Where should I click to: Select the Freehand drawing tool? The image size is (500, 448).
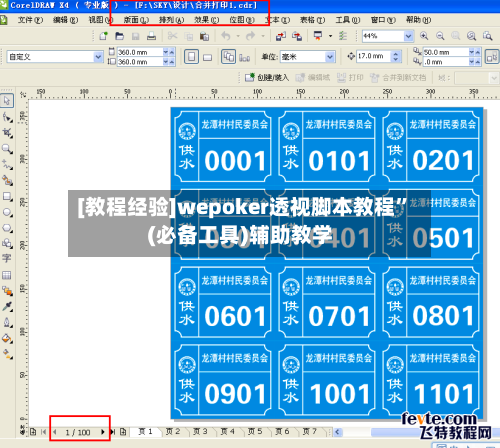pyautogui.click(x=7, y=164)
